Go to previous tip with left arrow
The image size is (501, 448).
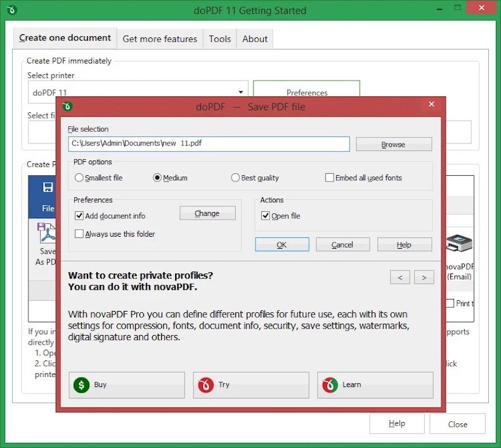tap(400, 277)
